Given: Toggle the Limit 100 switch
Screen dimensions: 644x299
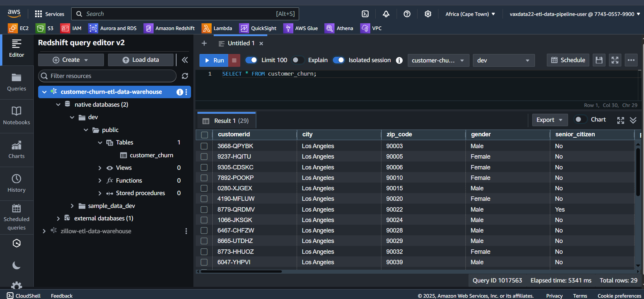Looking at the screenshot, I should pos(251,60).
